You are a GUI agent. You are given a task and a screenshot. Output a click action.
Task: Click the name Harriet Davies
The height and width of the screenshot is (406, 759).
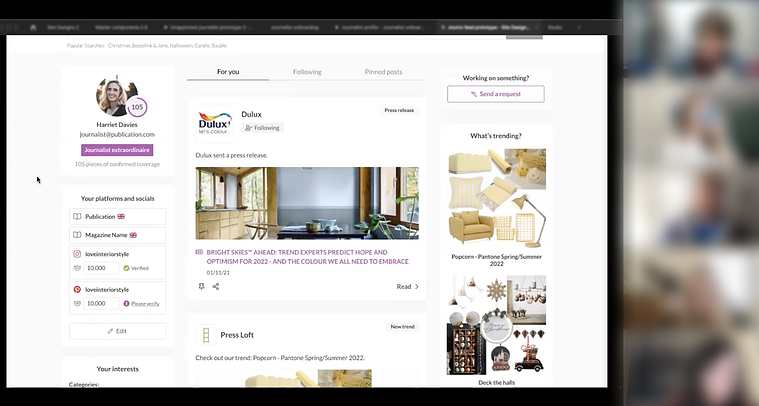pyautogui.click(x=117, y=125)
